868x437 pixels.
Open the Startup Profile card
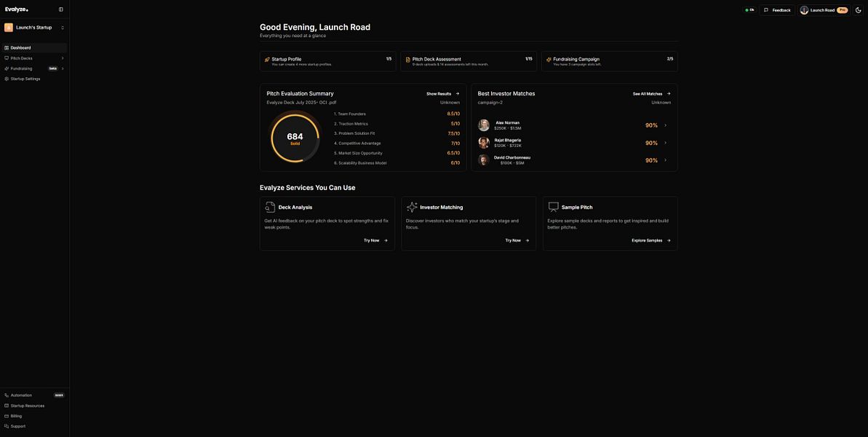(x=327, y=61)
